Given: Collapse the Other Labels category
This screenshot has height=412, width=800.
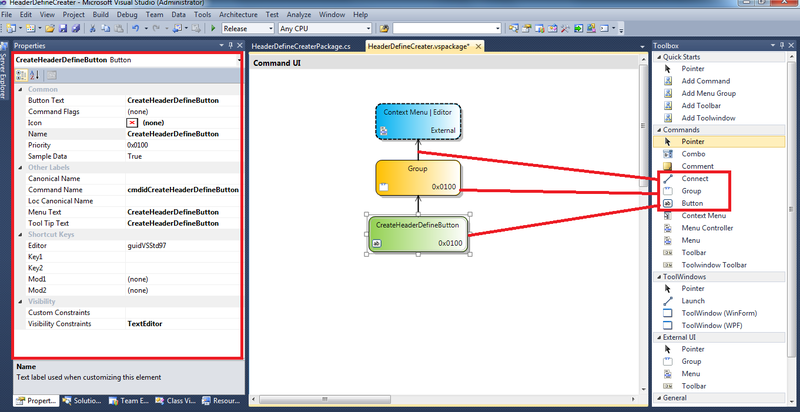Looking at the screenshot, I should (20, 168).
